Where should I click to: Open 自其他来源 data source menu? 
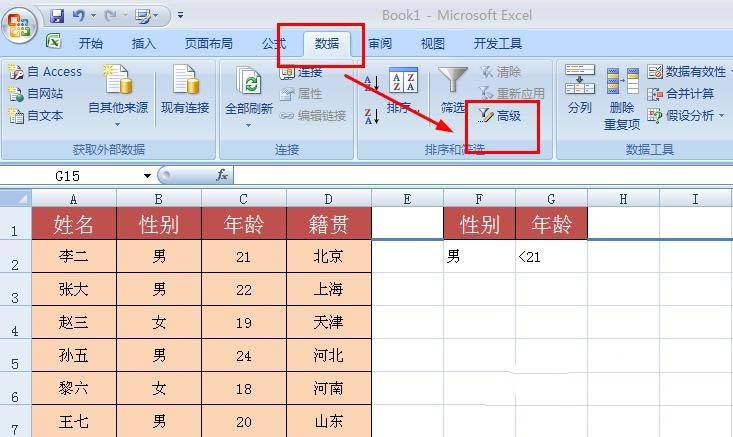click(x=118, y=95)
